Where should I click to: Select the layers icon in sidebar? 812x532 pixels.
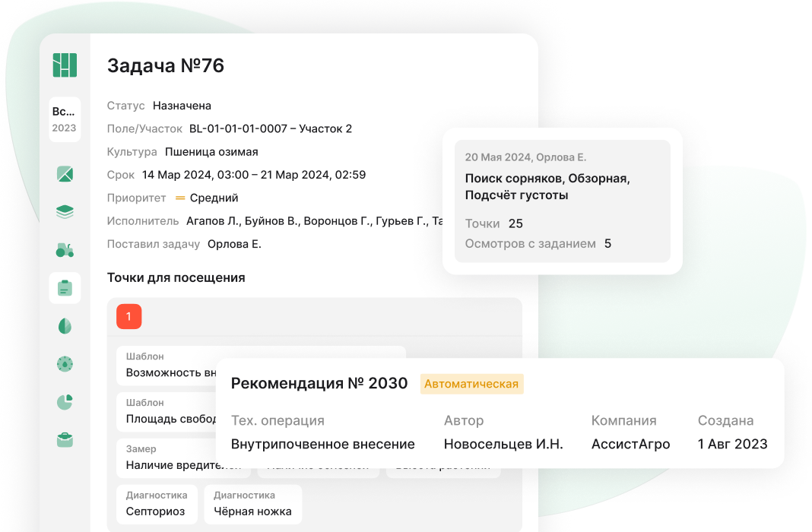(65, 212)
